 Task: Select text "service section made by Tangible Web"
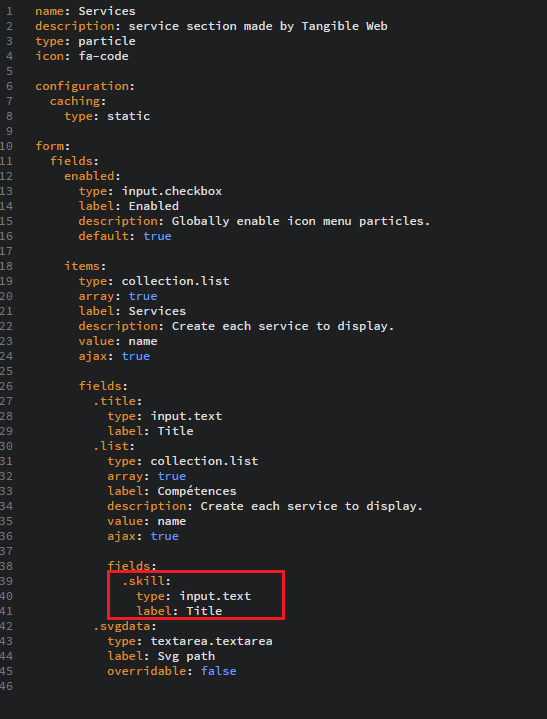point(258,26)
